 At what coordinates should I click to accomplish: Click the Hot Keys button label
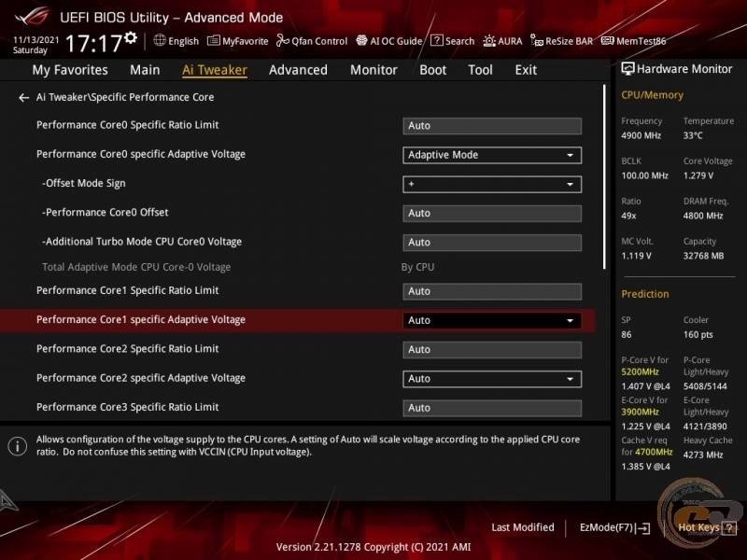[698, 527]
